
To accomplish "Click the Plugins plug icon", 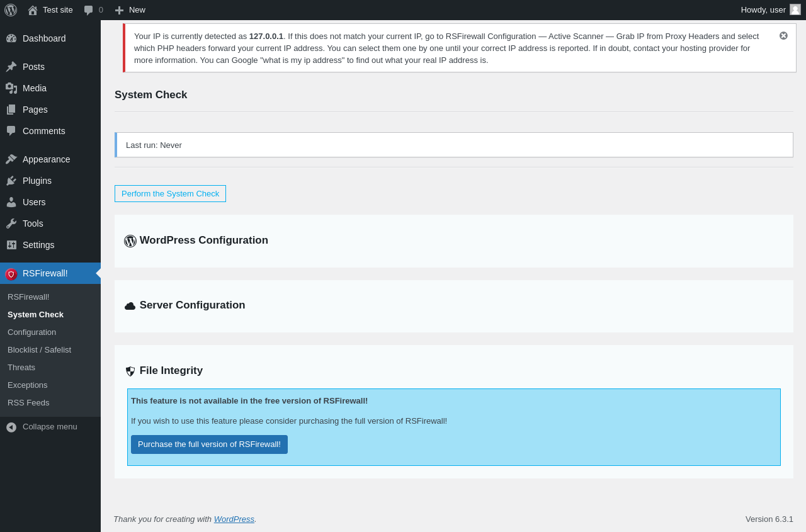I will click(11, 181).
